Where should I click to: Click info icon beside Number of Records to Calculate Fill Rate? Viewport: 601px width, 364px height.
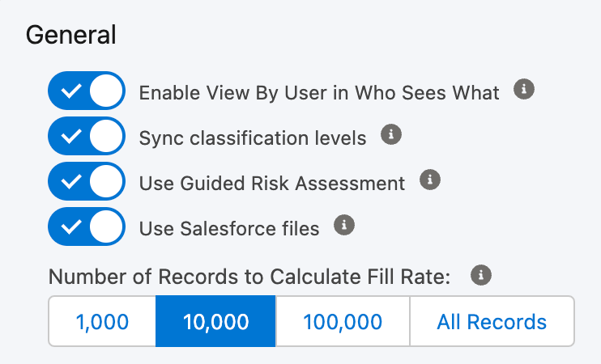481,275
